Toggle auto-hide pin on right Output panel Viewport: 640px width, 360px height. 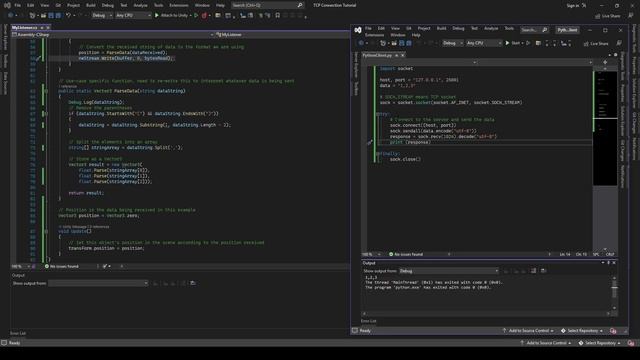click(608, 263)
